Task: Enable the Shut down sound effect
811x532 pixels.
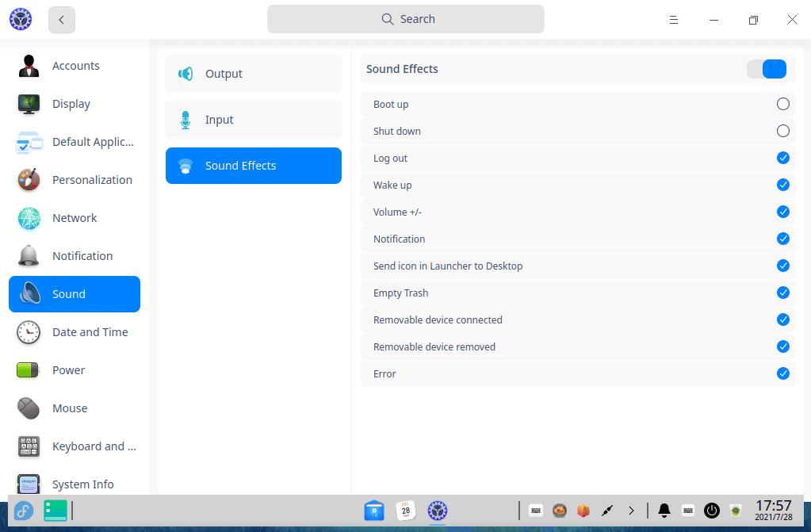Action: click(x=782, y=131)
